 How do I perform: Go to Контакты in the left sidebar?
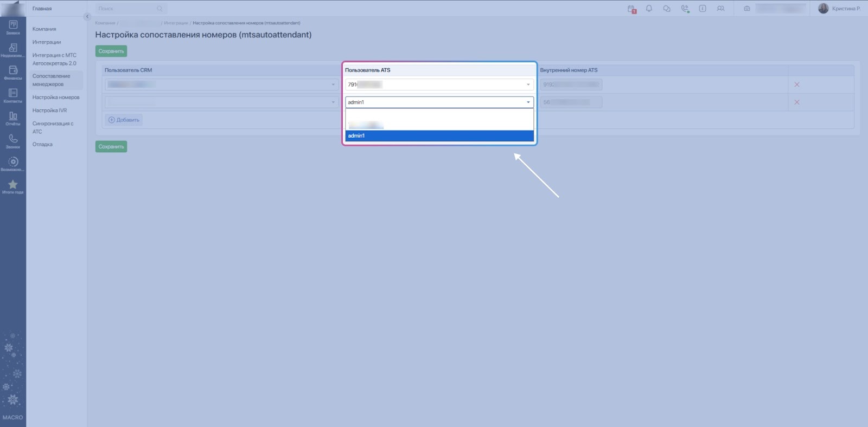(13, 95)
